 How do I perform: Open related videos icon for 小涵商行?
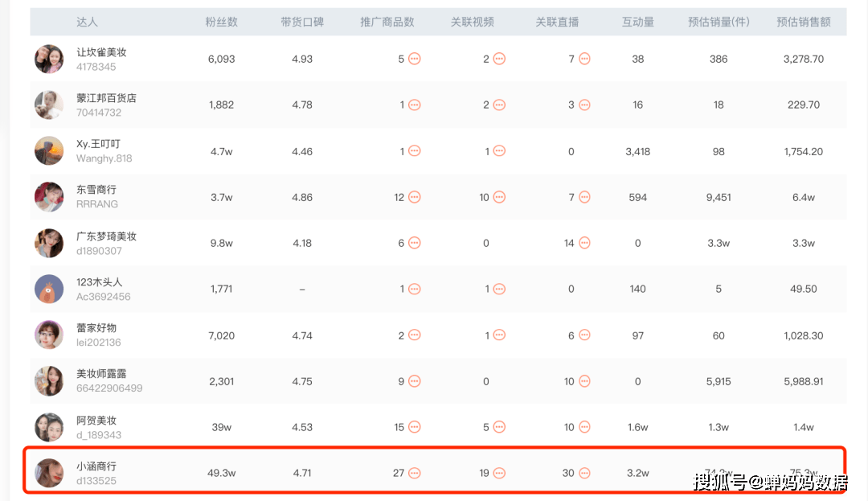coord(499,473)
